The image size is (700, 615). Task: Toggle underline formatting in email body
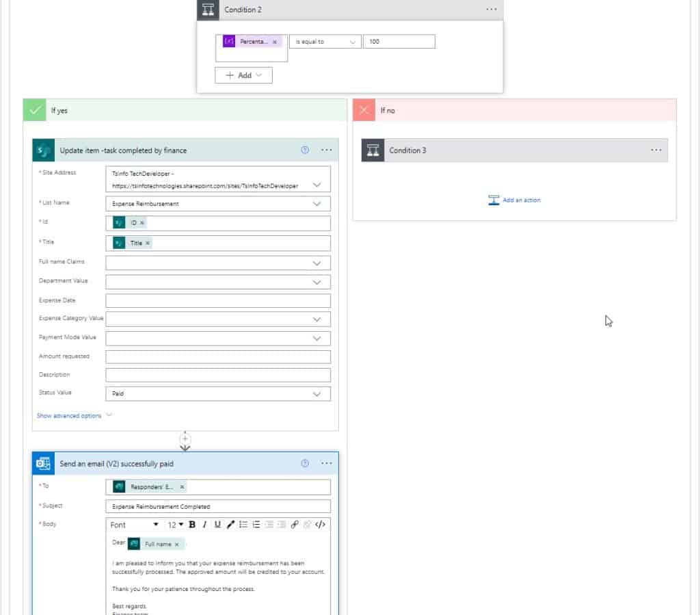pyautogui.click(x=217, y=524)
